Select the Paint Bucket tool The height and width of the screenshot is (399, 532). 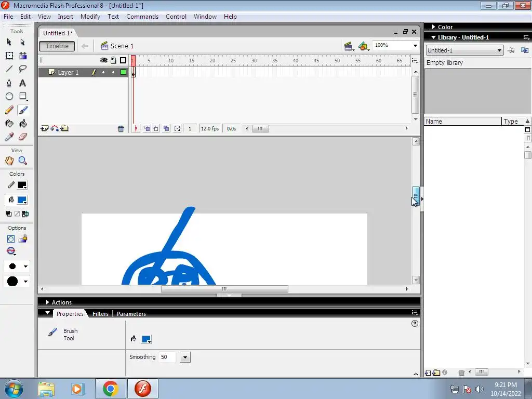[23, 124]
